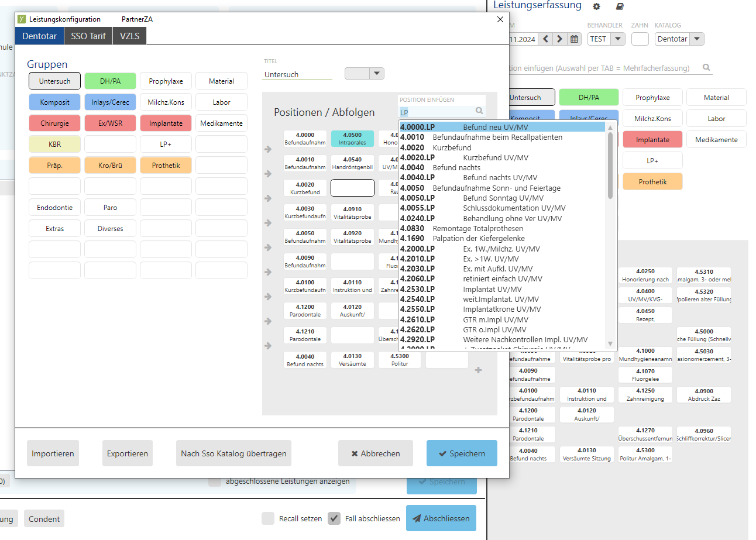
Task: Add new position row with plus icon
Action: (x=478, y=370)
